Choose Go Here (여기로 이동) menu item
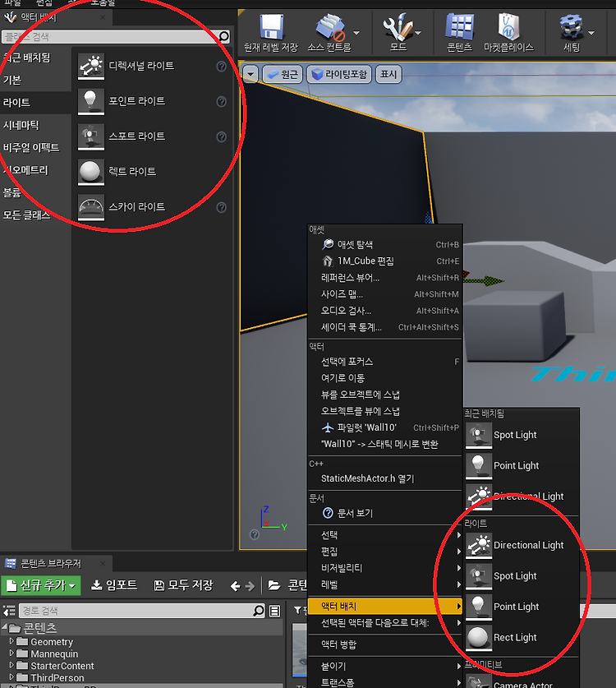The height and width of the screenshot is (688, 616). click(x=385, y=378)
